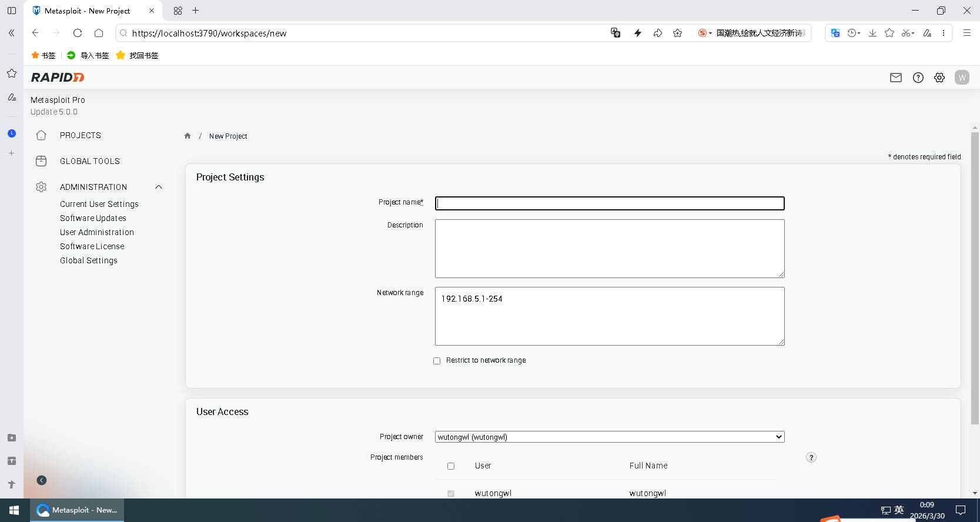The height and width of the screenshot is (522, 980).
Task: Open the Project owner dropdown
Action: (x=609, y=437)
